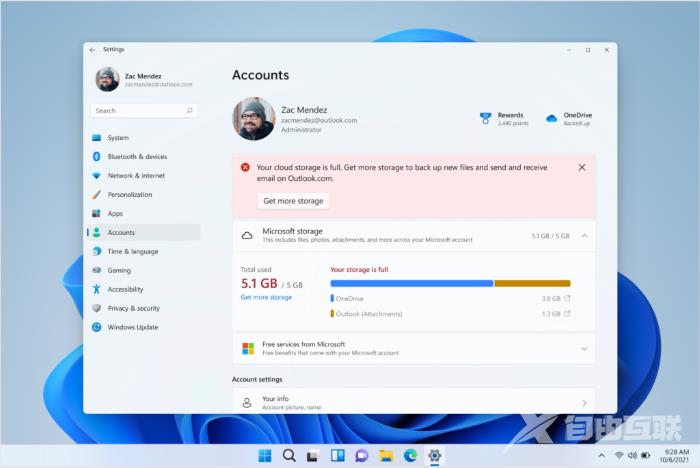Screen dimensions: 700x468
Task: Click the Rewards medal icon
Action: coord(485,119)
